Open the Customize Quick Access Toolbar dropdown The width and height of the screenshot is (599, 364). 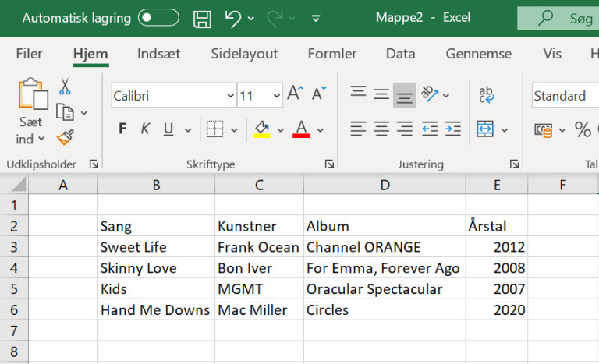(316, 18)
